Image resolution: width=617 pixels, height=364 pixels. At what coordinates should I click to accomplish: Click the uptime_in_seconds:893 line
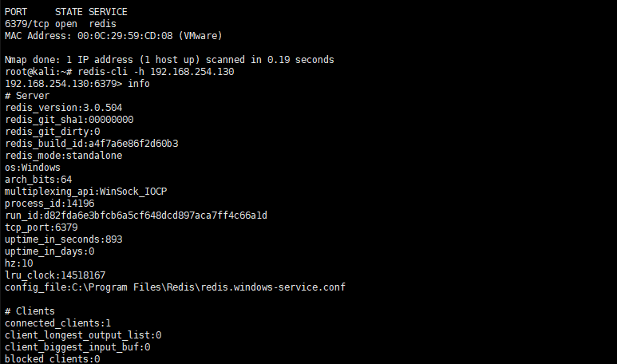coord(63,239)
